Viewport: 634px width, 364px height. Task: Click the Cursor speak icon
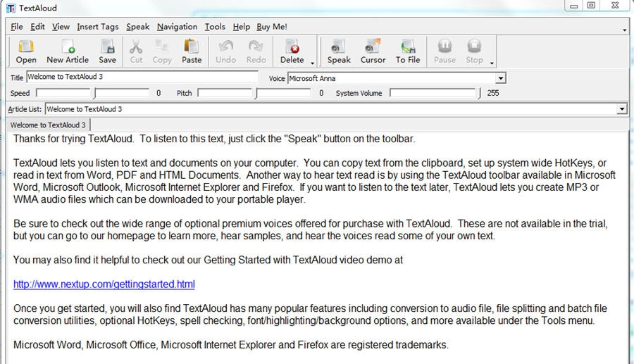373,51
